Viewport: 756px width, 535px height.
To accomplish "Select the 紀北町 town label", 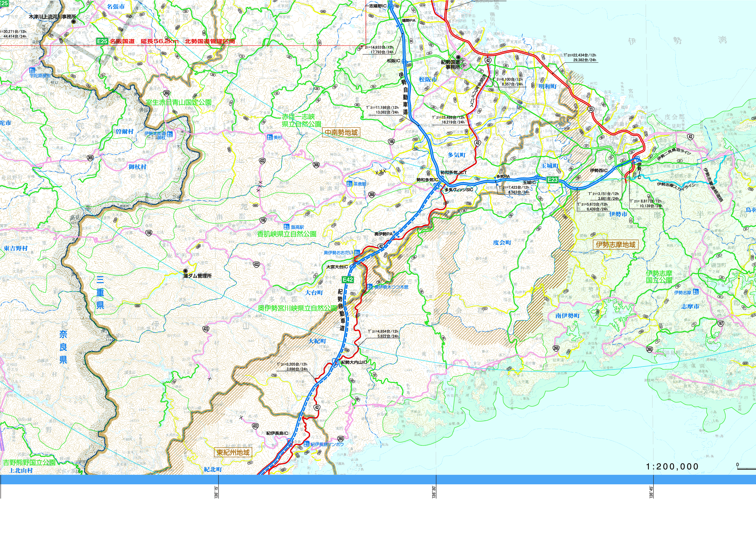I will coord(213,470).
